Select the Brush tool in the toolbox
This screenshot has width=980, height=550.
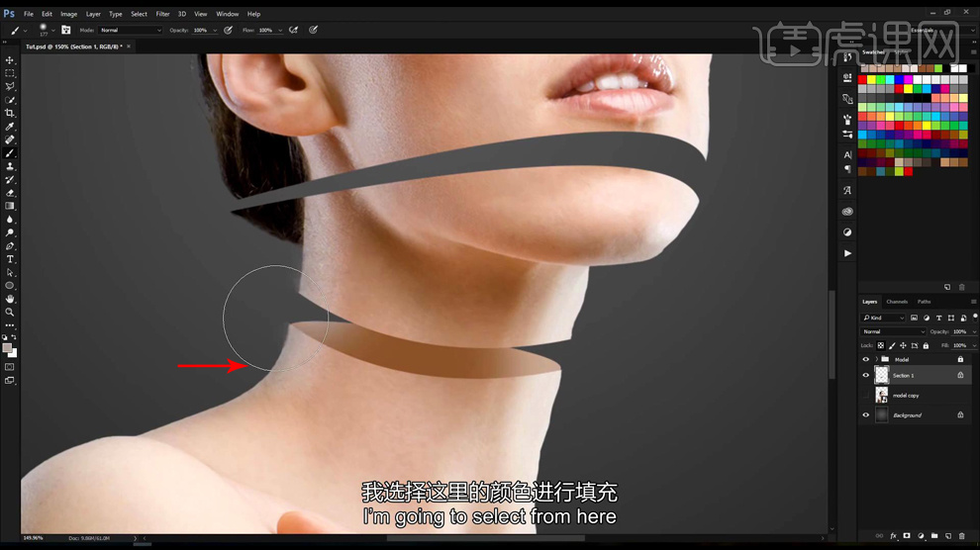[x=9, y=153]
